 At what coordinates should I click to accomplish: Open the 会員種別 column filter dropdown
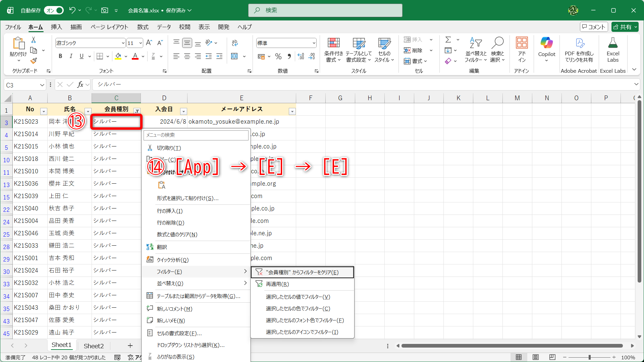coord(137,111)
